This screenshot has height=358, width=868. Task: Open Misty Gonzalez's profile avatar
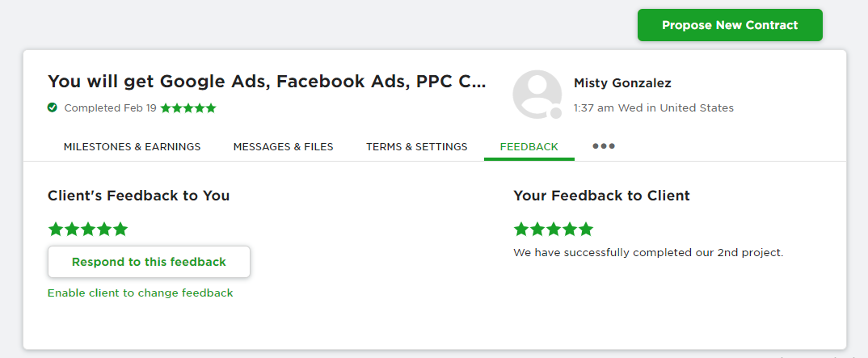(x=537, y=94)
